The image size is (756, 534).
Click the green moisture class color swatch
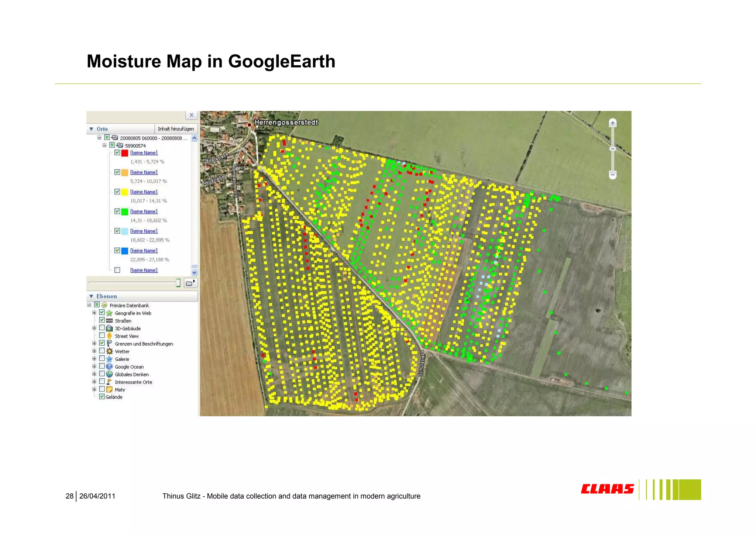[125, 212]
